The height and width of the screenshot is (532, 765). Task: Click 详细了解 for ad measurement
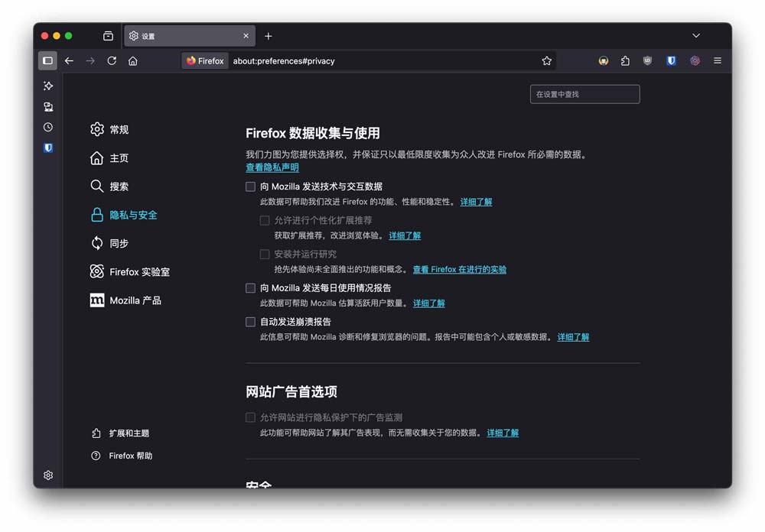[x=503, y=433]
